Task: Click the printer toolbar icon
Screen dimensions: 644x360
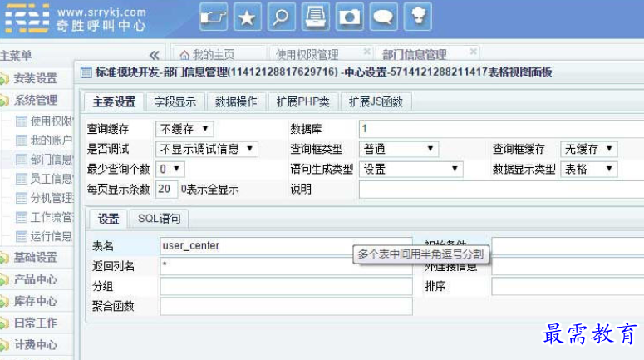Action: tap(316, 17)
